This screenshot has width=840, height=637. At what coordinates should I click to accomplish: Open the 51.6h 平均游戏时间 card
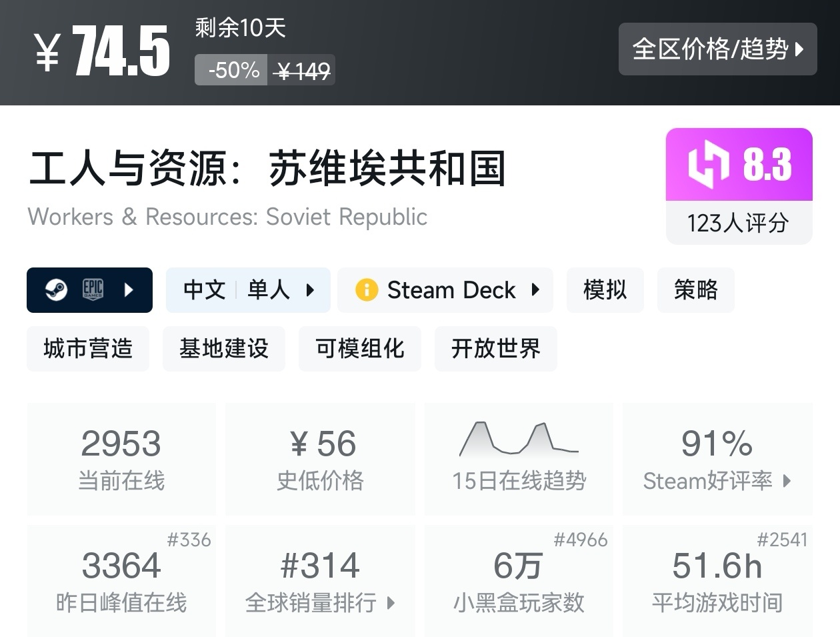(x=717, y=581)
